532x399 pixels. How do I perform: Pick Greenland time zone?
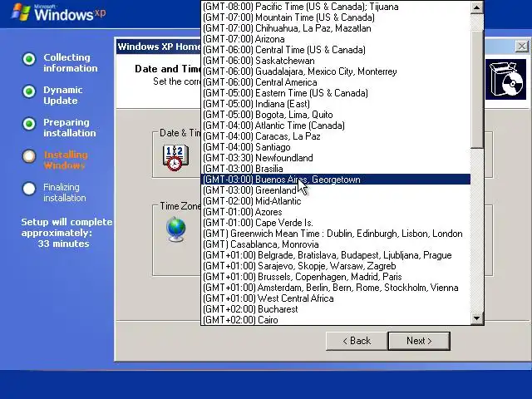[x=336, y=190]
